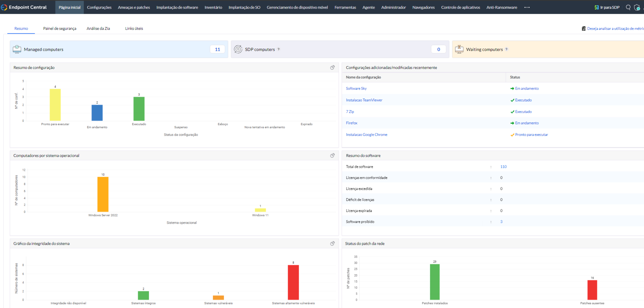Image resolution: width=644 pixels, height=308 pixels.
Task: Open the Ameaças e patches menu
Action: coord(134,7)
